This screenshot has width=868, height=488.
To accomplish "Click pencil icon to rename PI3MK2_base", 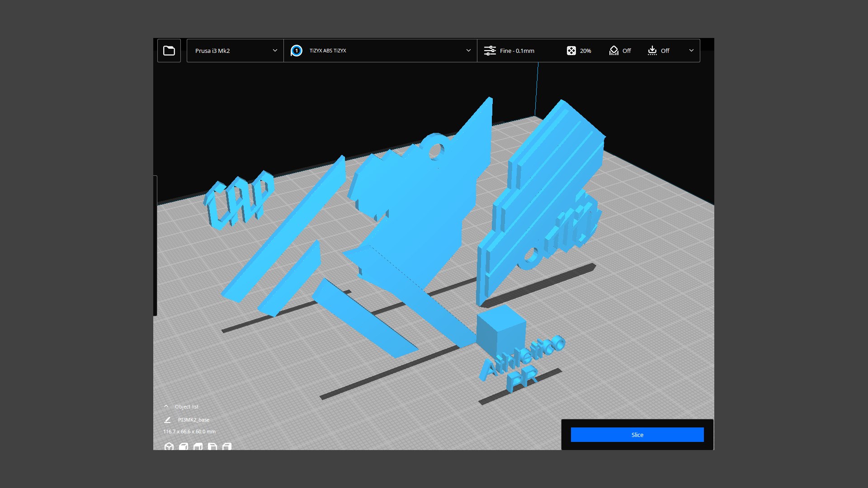I will (x=167, y=420).
